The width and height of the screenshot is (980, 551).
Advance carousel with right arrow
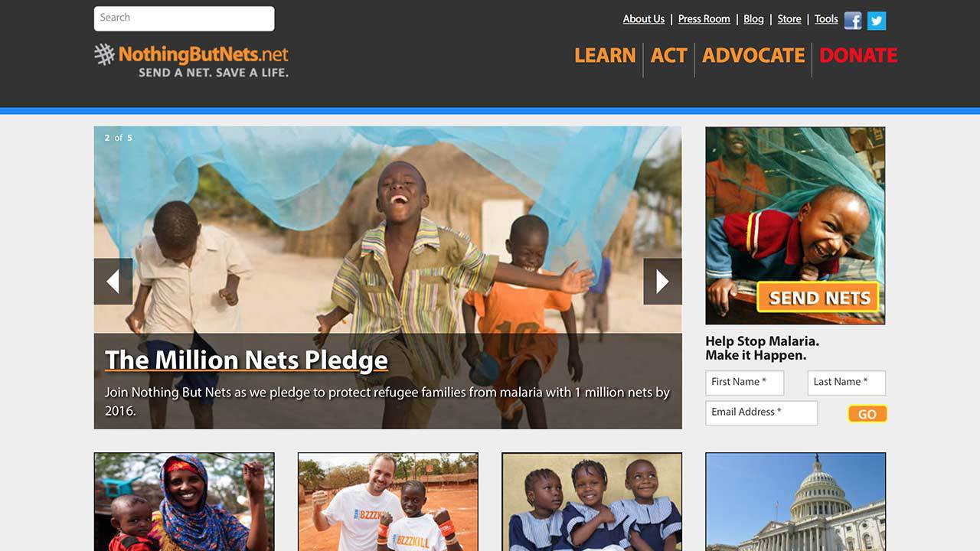pyautogui.click(x=662, y=282)
